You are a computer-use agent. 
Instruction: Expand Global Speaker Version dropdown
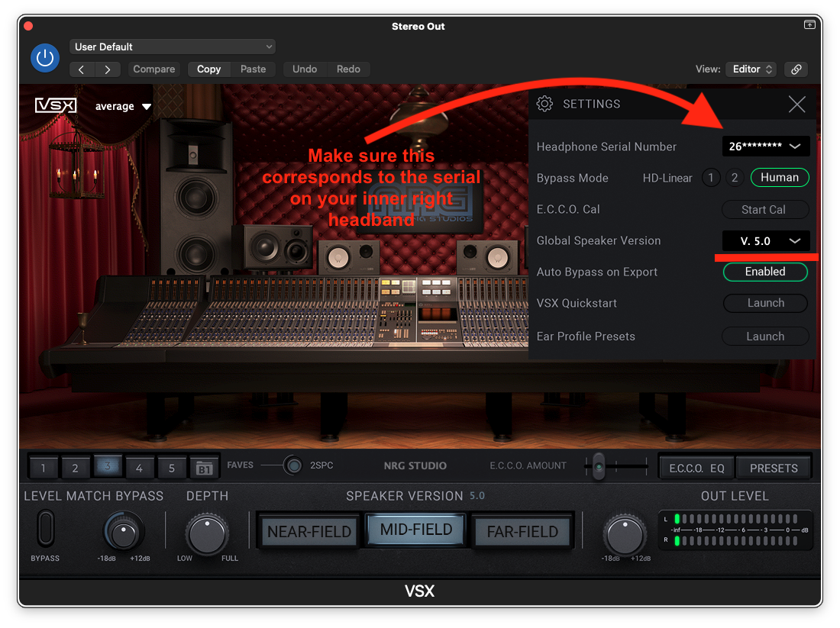point(766,241)
